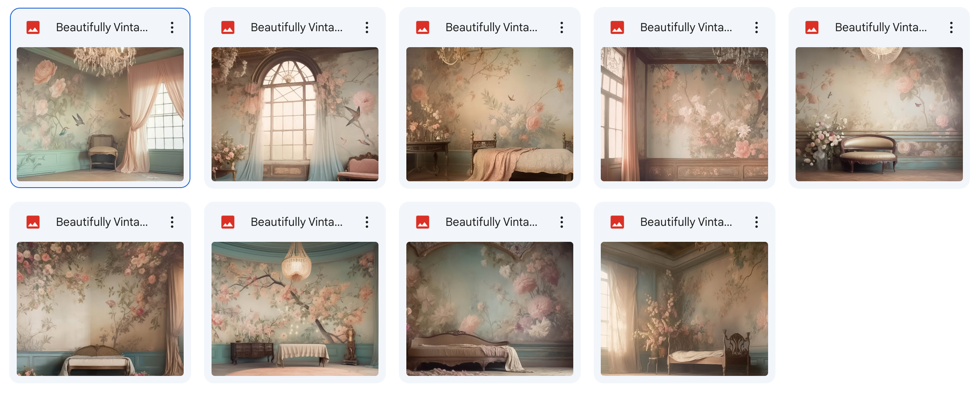980x393 pixels.
Task: Open more options for the sunlit corner bed file
Action: point(756,222)
